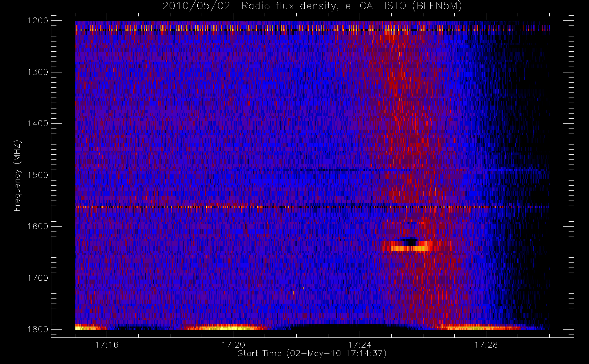Select the 1700 frequency axis label
589x364 pixels.
click(38, 278)
